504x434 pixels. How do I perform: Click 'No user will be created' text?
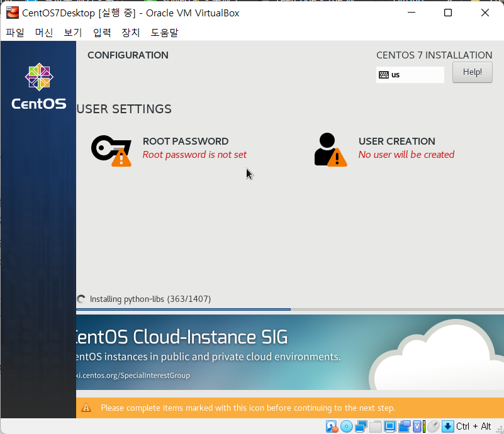tap(406, 155)
